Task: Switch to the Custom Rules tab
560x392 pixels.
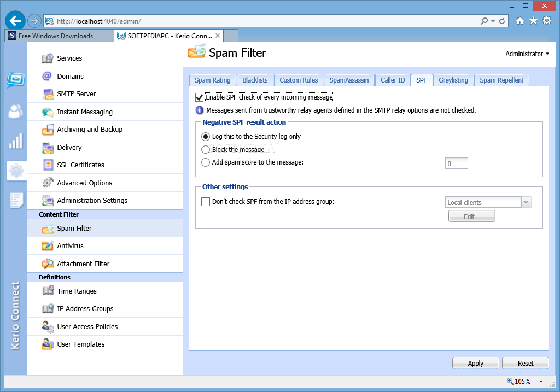Action: (299, 80)
